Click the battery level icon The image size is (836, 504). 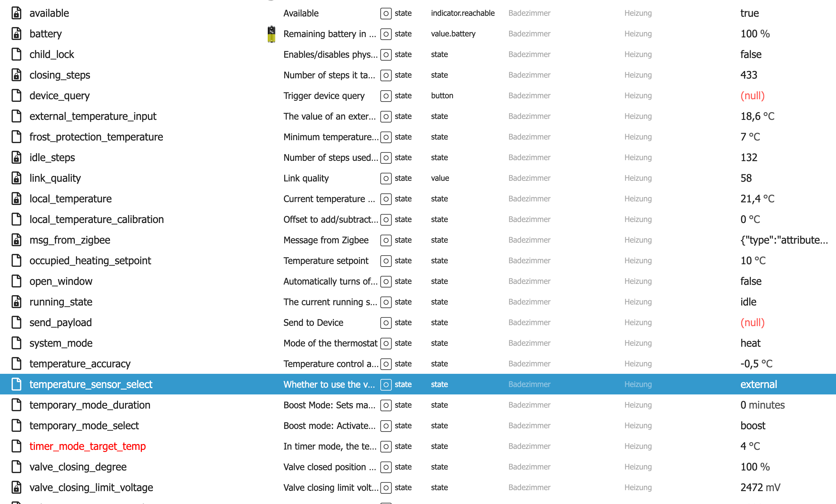tap(271, 34)
